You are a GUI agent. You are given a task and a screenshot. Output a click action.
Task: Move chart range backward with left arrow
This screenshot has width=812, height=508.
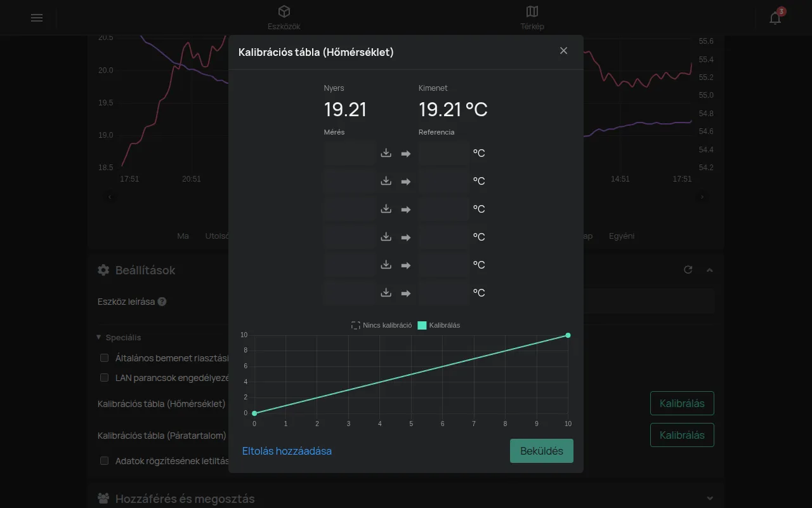point(110,197)
